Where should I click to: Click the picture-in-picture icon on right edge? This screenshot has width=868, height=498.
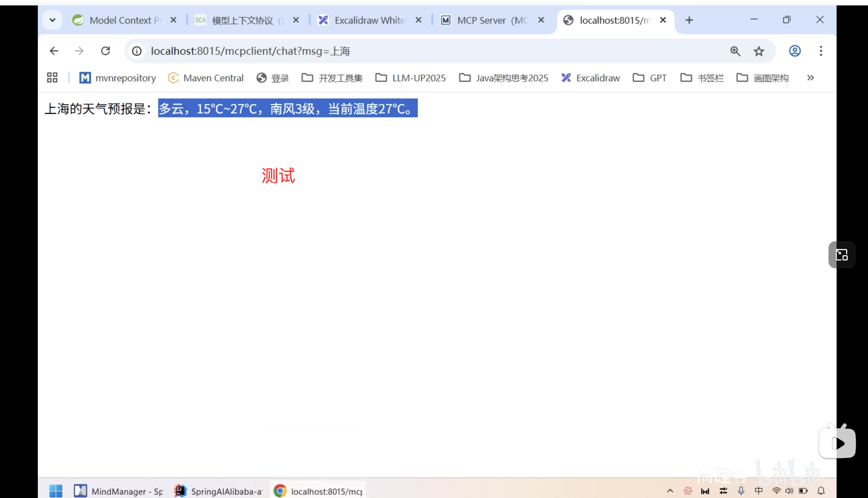(x=842, y=255)
